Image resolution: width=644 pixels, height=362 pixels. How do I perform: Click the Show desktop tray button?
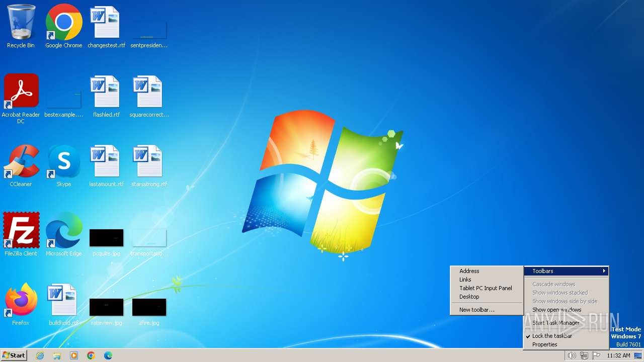coord(638,355)
